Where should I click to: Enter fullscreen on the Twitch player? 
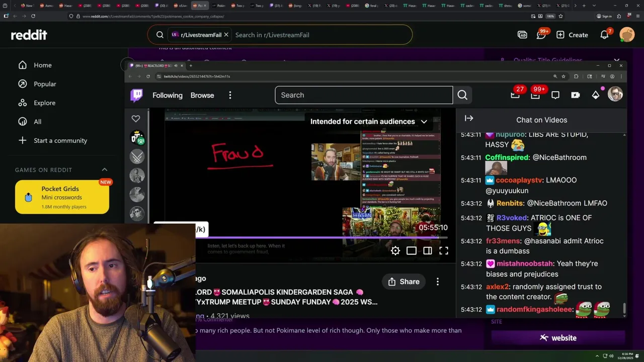click(x=444, y=250)
